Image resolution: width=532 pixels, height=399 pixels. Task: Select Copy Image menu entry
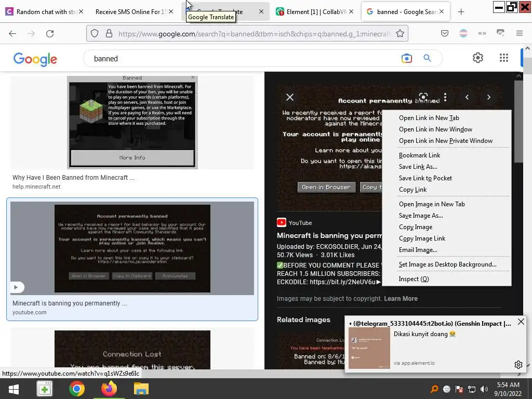pyautogui.click(x=415, y=227)
